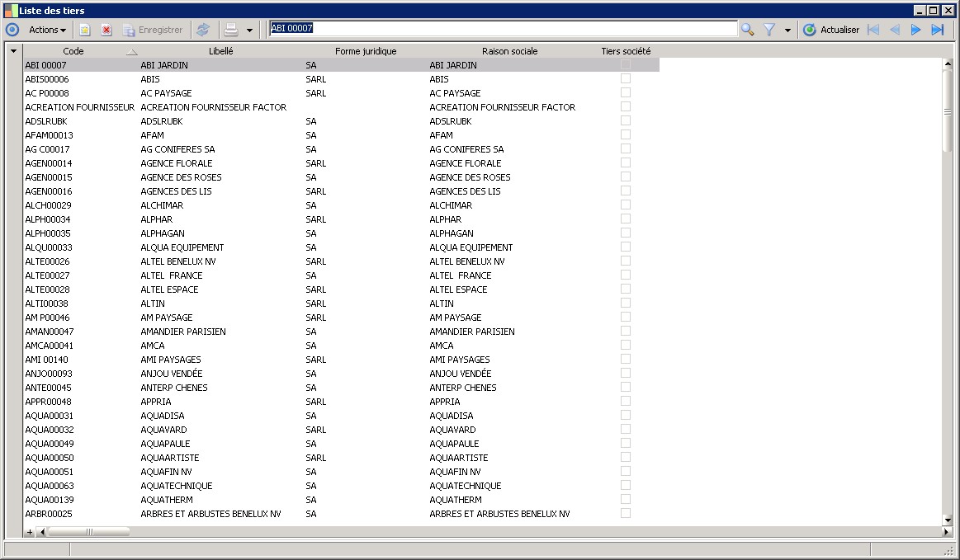Viewport: 960px width, 560px height.
Task: Sort by the Forme juridique column header
Action: point(366,51)
